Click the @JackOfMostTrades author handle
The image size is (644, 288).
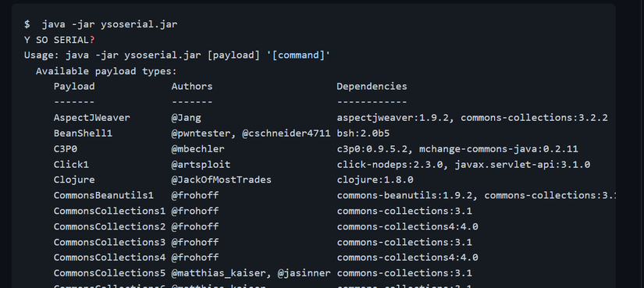[x=222, y=180]
